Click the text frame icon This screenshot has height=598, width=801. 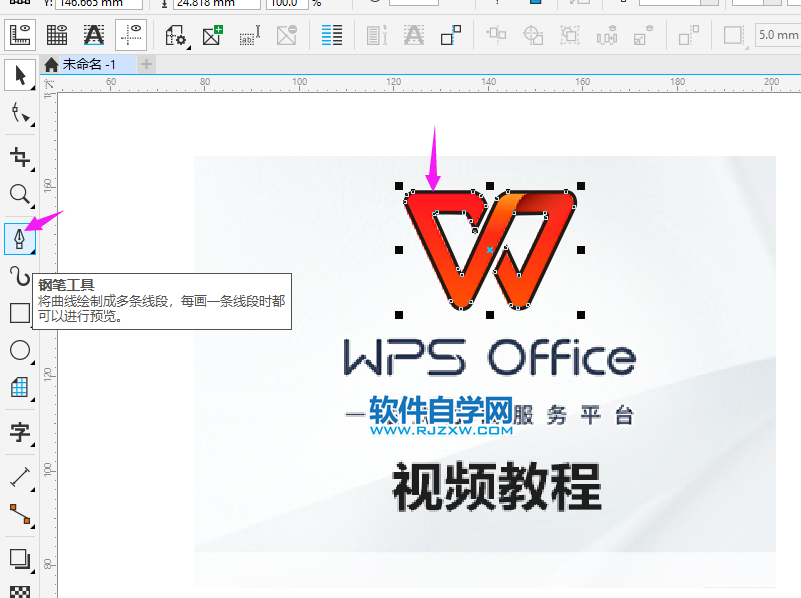250,35
